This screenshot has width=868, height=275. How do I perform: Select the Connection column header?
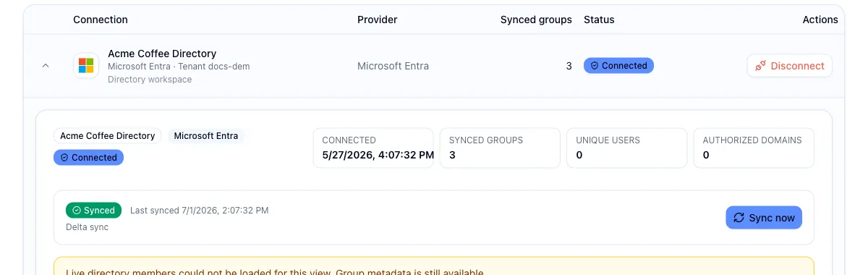[x=101, y=20]
